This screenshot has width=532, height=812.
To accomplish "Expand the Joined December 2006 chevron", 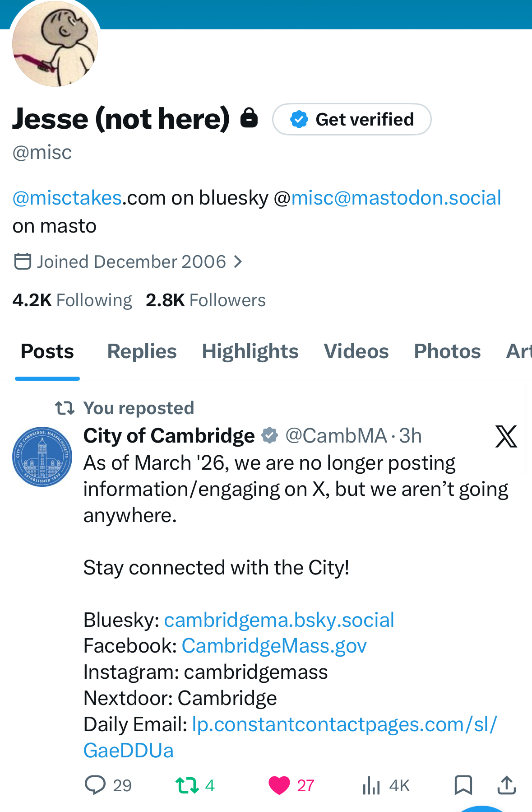I will tap(238, 261).
